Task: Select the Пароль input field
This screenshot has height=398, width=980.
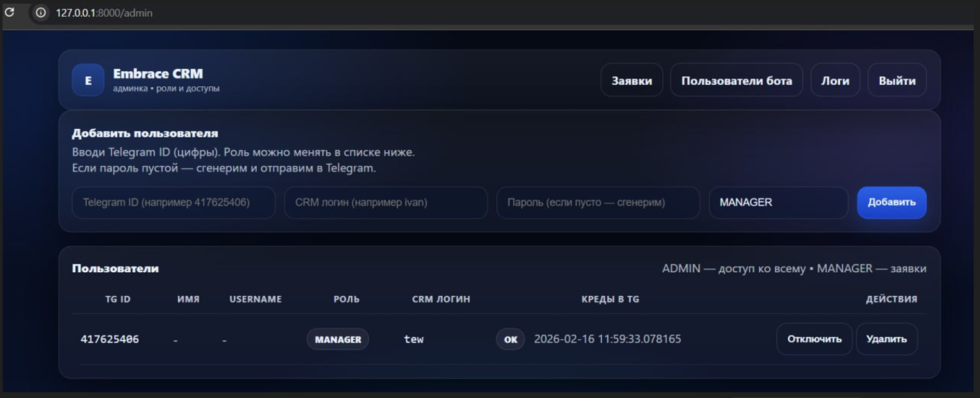Action: coord(598,202)
